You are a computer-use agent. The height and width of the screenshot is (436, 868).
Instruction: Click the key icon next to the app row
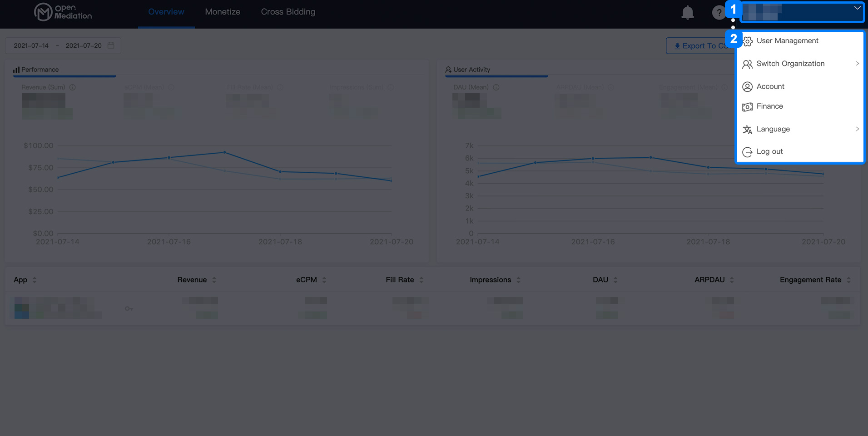[129, 308]
